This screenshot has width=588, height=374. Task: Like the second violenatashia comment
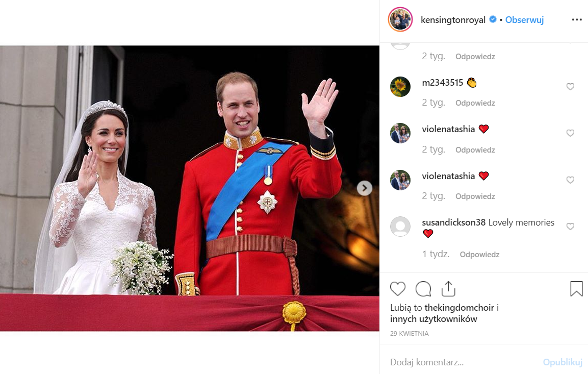click(x=570, y=180)
